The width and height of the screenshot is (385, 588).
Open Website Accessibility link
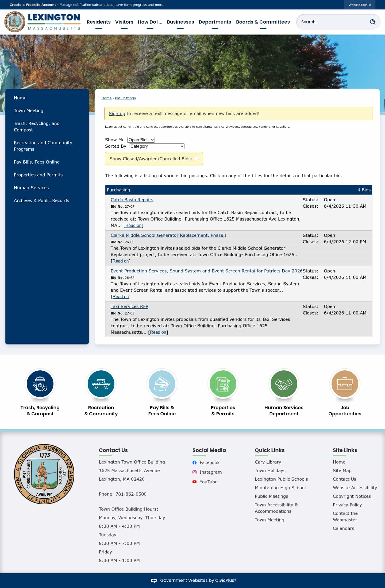(355, 488)
